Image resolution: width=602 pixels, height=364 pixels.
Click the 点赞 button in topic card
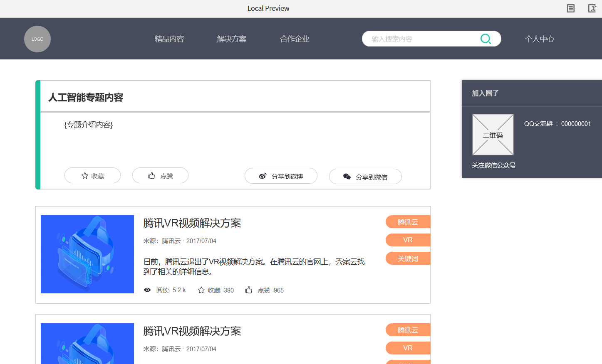(x=160, y=175)
